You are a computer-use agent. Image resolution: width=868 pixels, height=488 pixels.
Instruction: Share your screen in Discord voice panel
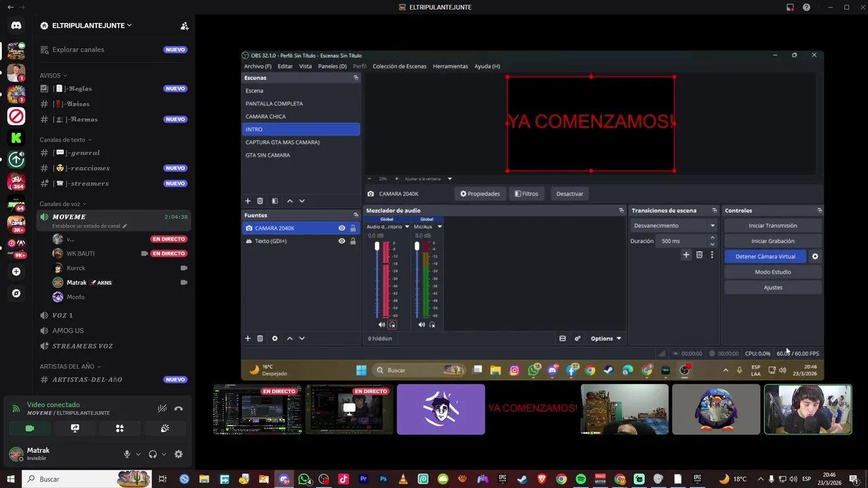point(75,428)
